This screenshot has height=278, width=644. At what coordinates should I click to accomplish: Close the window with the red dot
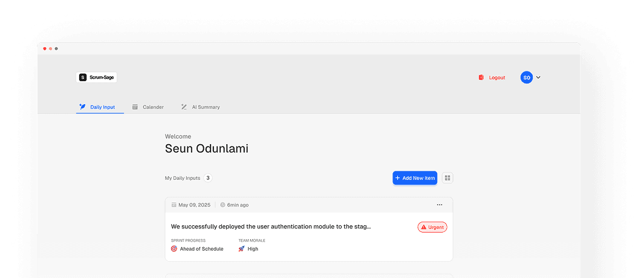[45, 48]
